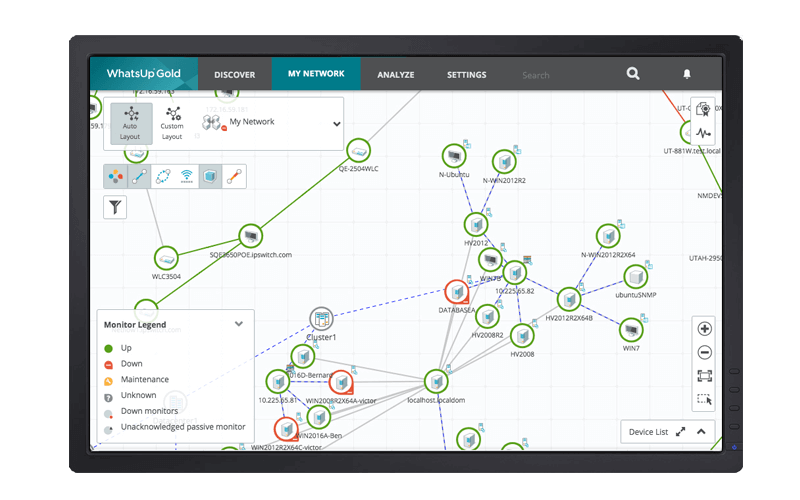Switch to the MY NETWORK tab
Screen dimensions: 800x500
316,74
